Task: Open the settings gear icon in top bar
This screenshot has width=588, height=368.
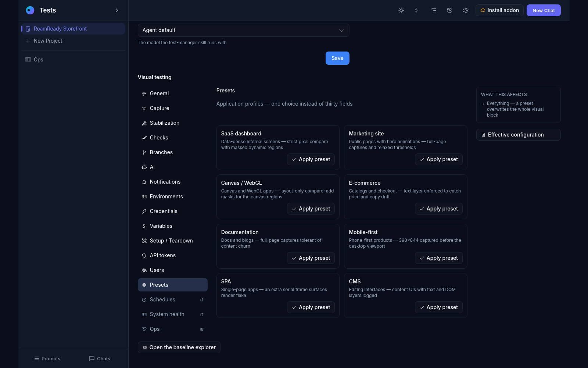Action: coord(466,10)
